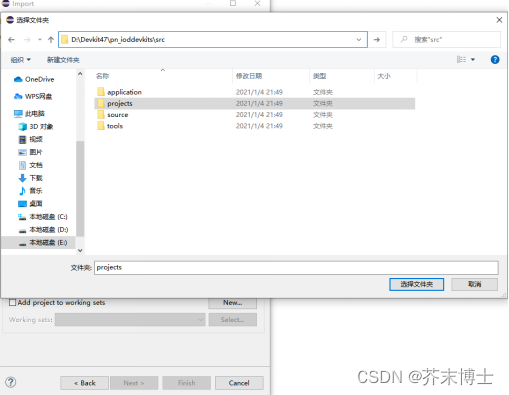
Task: Sort by 大小 column header
Action: pos(384,76)
